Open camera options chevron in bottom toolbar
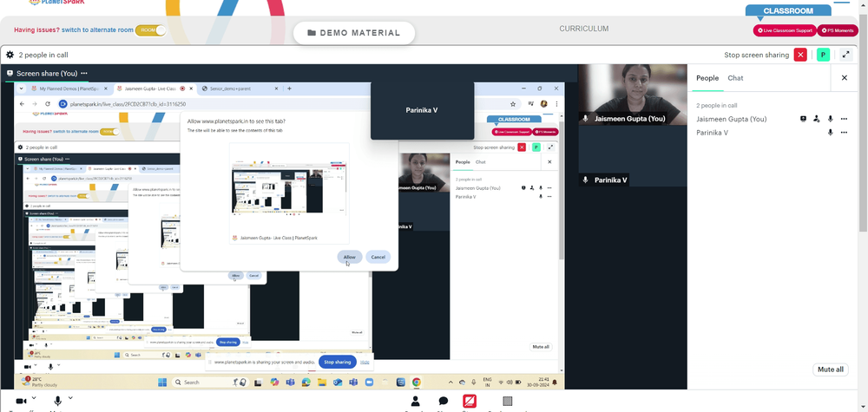 coord(34,397)
